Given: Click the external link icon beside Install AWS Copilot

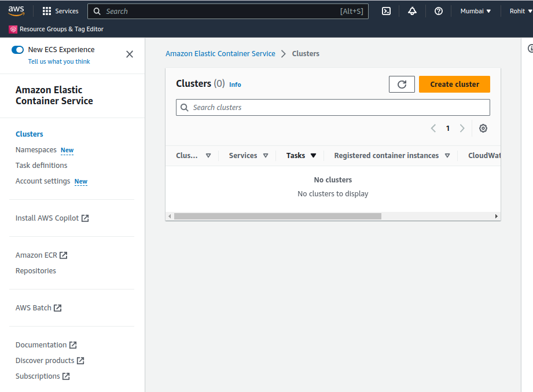Looking at the screenshot, I should (85, 218).
